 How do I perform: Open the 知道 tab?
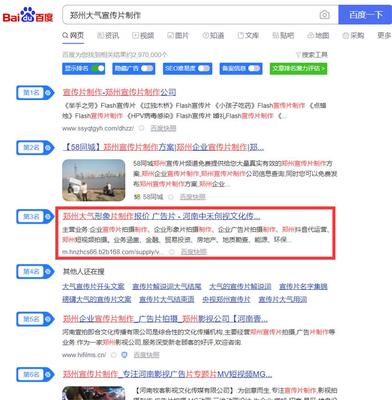pyautogui.click(x=213, y=35)
